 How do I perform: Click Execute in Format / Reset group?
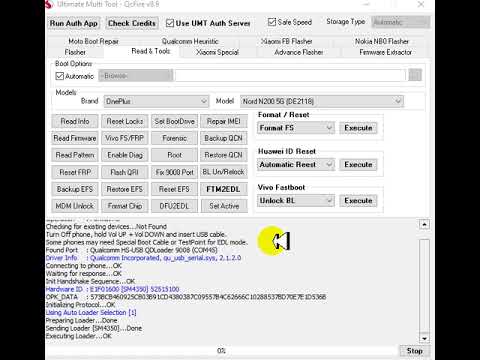358,128
